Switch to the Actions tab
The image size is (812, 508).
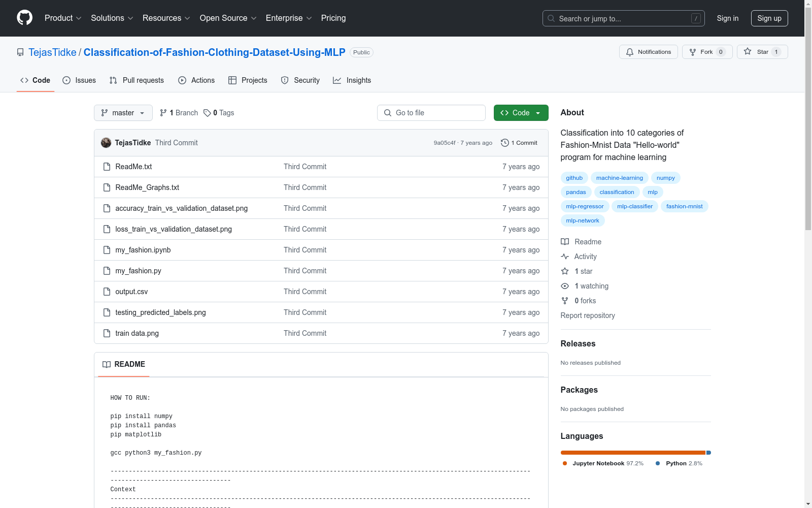[196, 80]
